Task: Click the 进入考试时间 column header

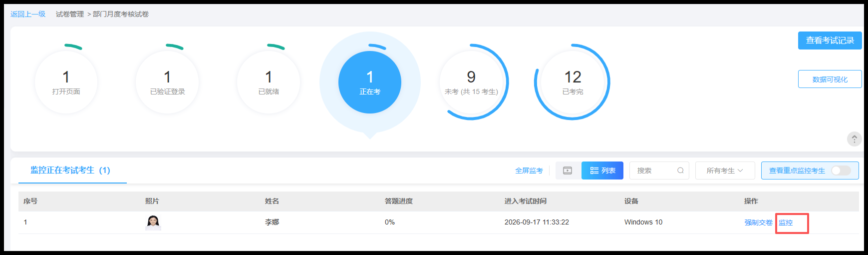Action: tap(526, 201)
